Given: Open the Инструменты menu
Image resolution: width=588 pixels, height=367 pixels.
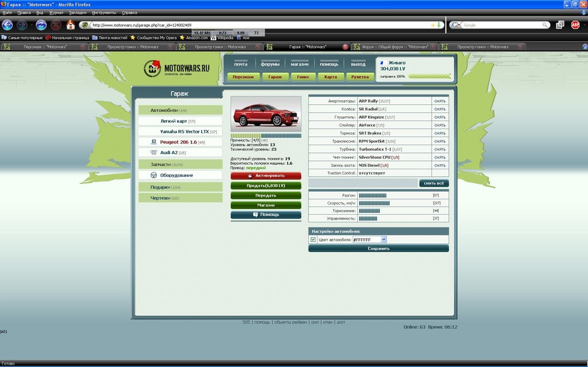Looking at the screenshot, I should click(104, 13).
